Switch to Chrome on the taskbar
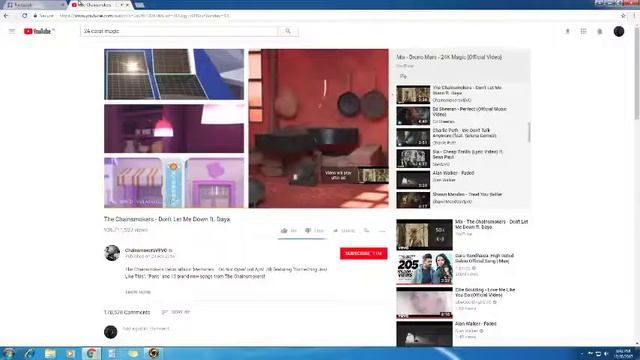 tap(91, 353)
